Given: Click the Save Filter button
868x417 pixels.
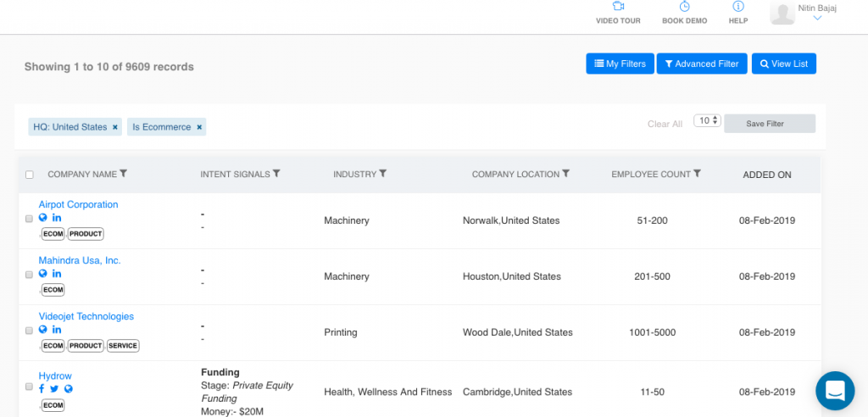Looking at the screenshot, I should tap(770, 124).
